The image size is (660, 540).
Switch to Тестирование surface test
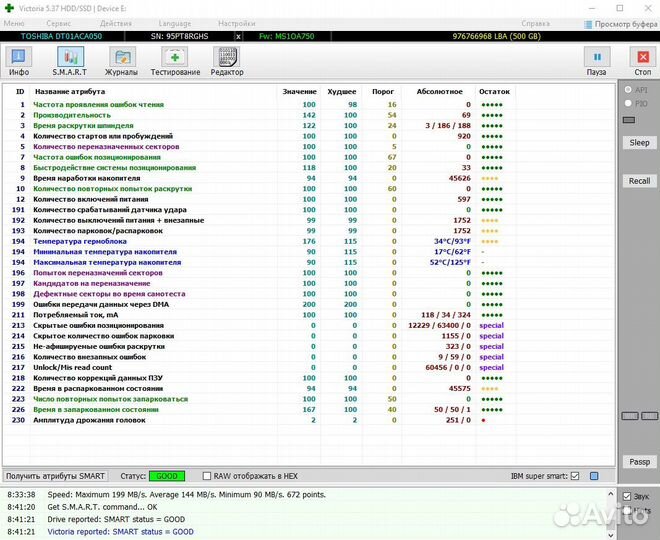[175, 61]
